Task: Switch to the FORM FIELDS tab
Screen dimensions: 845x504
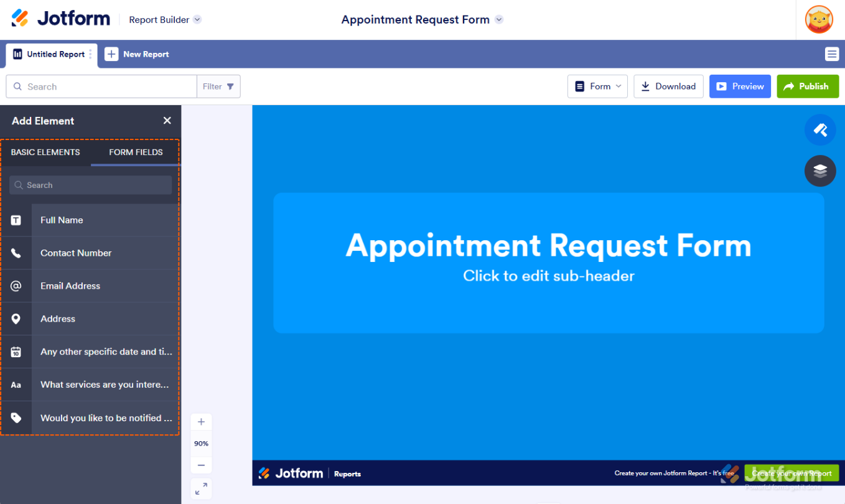Action: [x=136, y=152]
